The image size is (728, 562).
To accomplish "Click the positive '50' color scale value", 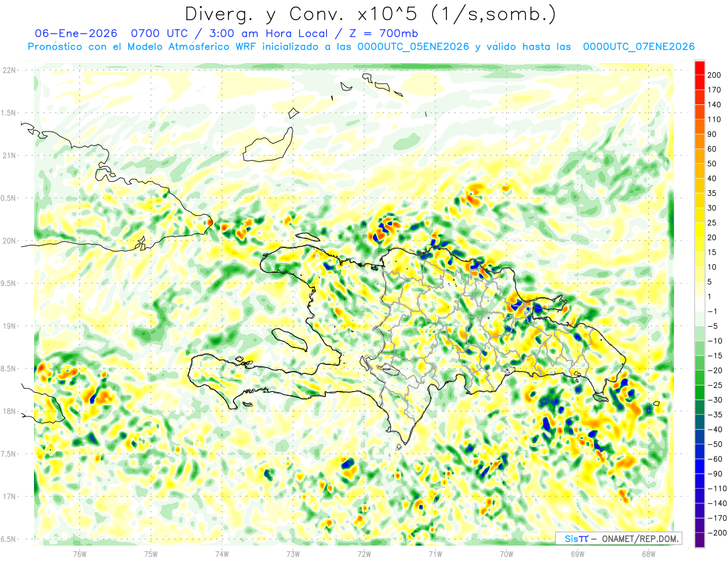I will tap(712, 164).
